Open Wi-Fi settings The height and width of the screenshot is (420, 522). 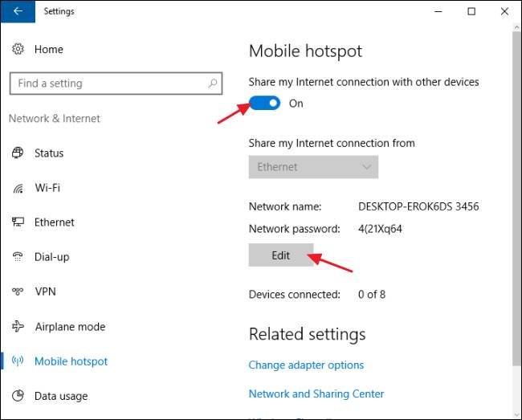tap(47, 188)
